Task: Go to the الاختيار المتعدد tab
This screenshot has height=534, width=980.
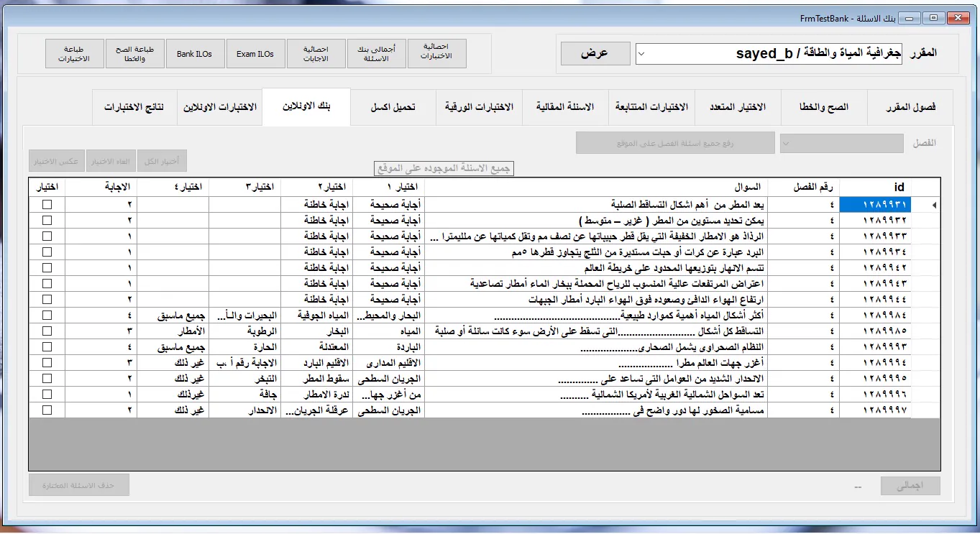Action: [738, 107]
